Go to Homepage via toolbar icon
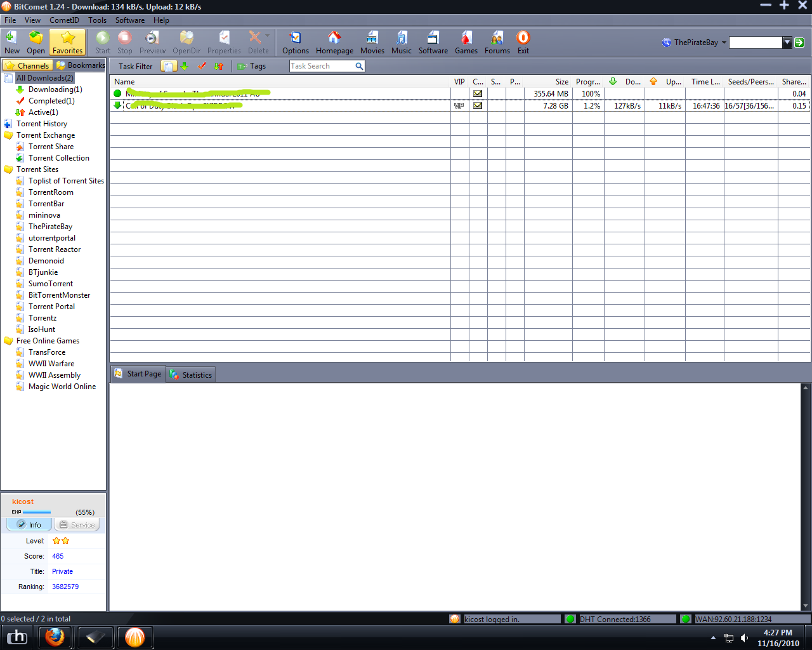Screen dimensions: 812x650 tap(334, 43)
